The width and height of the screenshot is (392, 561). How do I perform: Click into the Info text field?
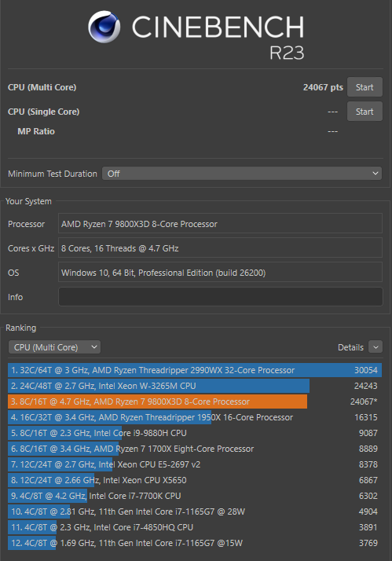click(220, 296)
